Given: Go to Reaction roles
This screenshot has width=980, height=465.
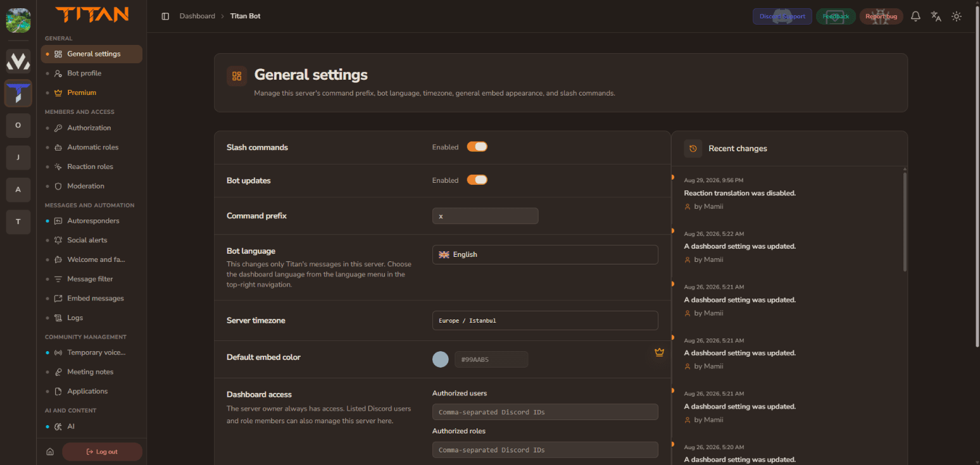Looking at the screenshot, I should pyautogui.click(x=92, y=166).
